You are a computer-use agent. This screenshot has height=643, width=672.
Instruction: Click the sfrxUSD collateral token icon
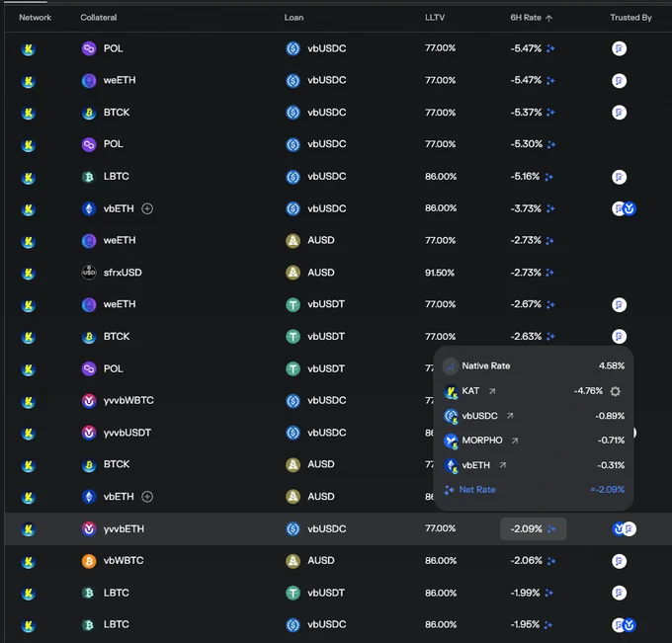(88, 273)
